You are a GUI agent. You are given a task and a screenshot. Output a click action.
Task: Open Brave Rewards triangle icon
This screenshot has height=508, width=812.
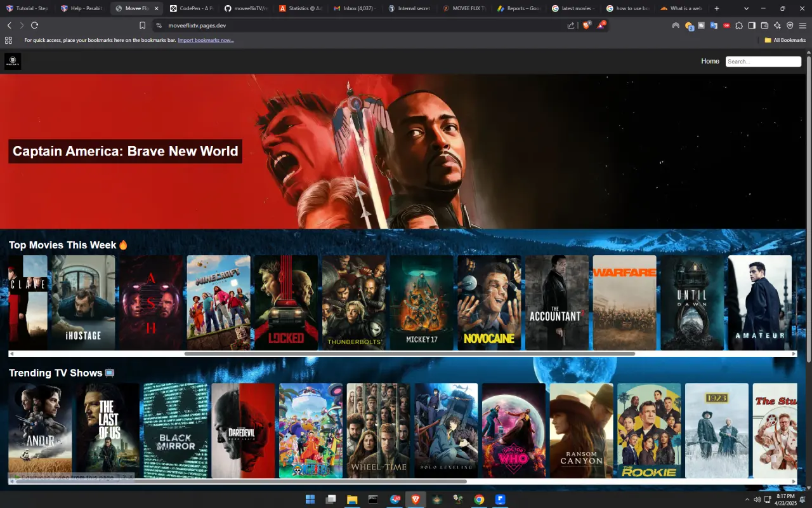601,25
